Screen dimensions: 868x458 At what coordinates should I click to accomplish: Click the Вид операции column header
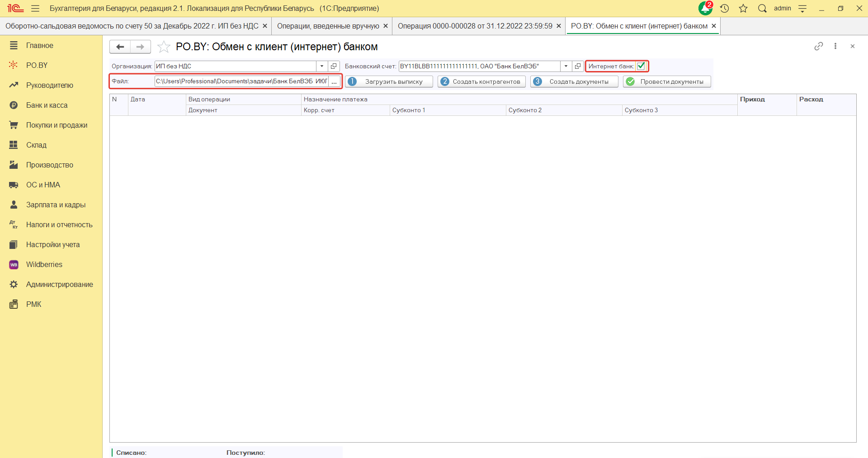[244, 100]
